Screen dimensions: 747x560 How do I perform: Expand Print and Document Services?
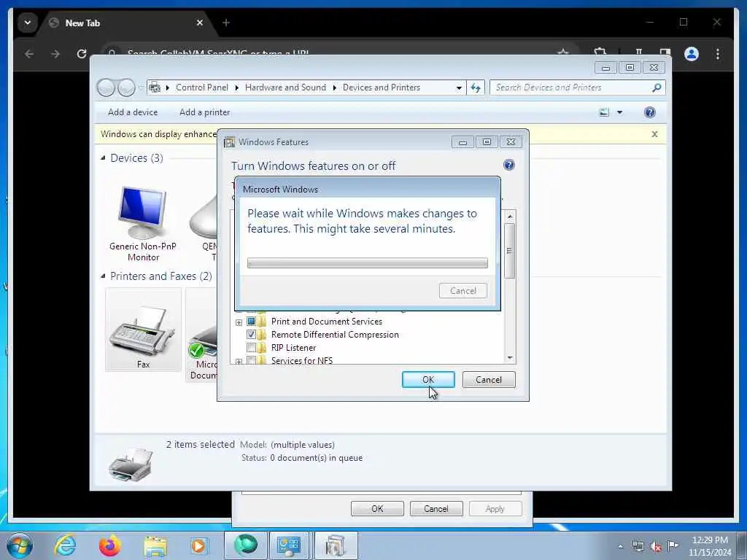click(239, 322)
